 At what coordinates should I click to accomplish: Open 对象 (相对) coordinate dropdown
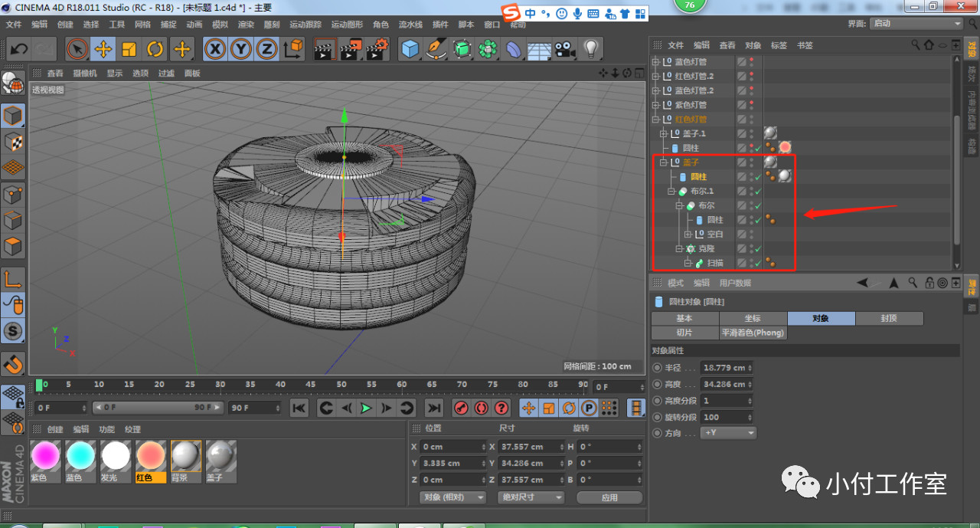[x=453, y=497]
